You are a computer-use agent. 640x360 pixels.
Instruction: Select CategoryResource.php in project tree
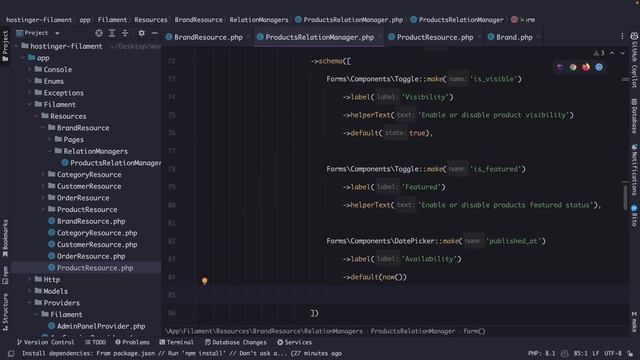coord(93,233)
